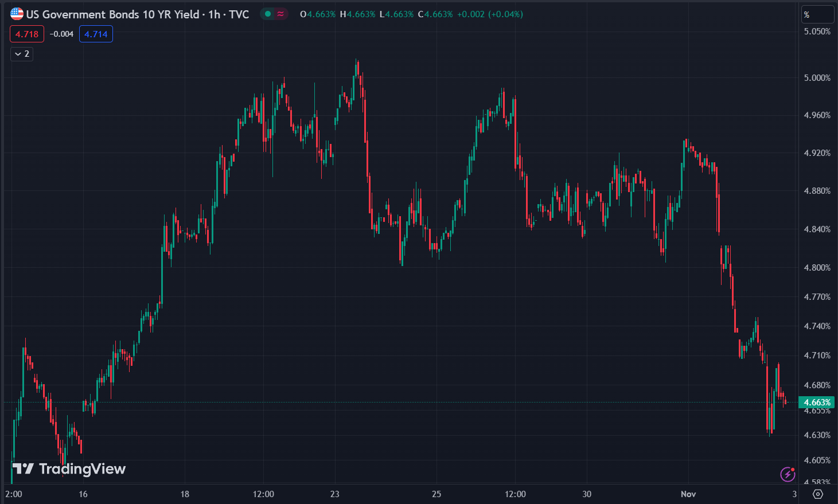Click the purple lightning bolt icon
Screen dimensions: 838x504
coord(788,474)
